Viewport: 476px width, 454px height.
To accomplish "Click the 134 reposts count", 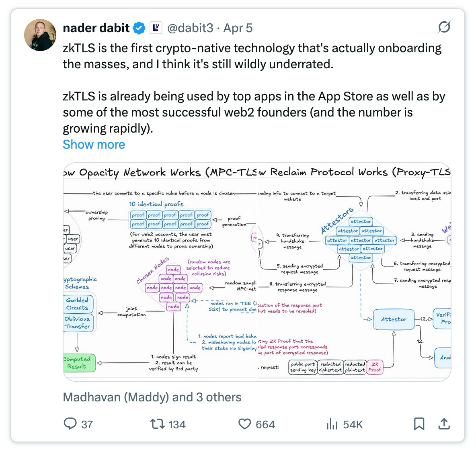I will tap(177, 424).
